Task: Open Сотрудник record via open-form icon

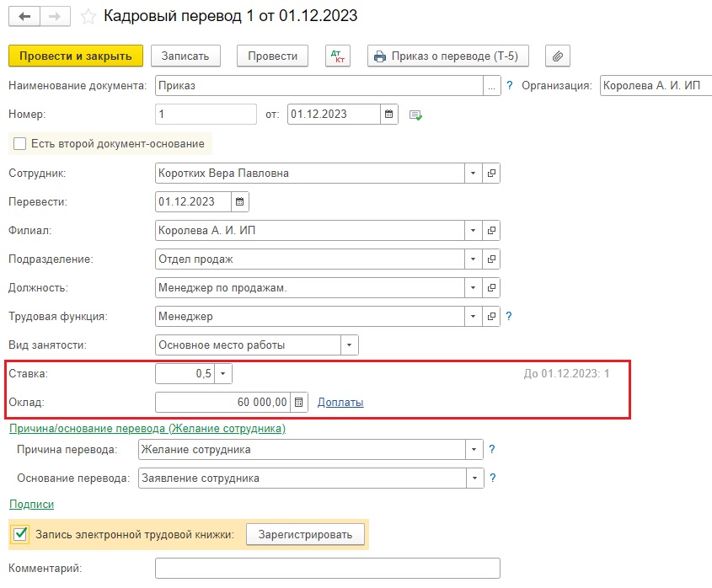Action: click(491, 173)
